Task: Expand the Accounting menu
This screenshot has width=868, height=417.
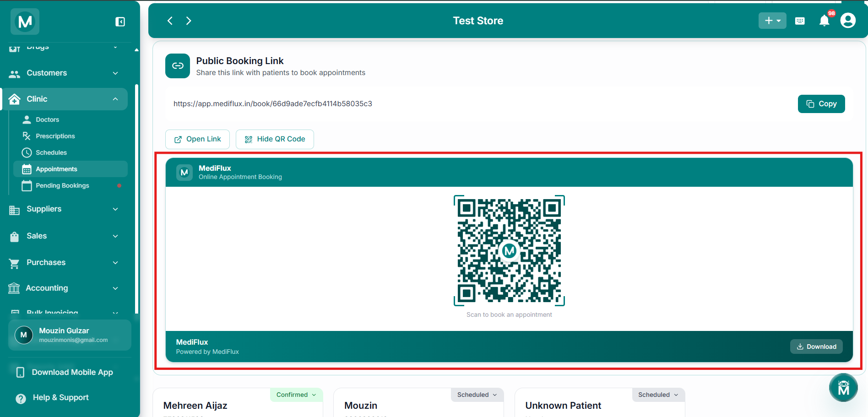Action: pos(64,288)
